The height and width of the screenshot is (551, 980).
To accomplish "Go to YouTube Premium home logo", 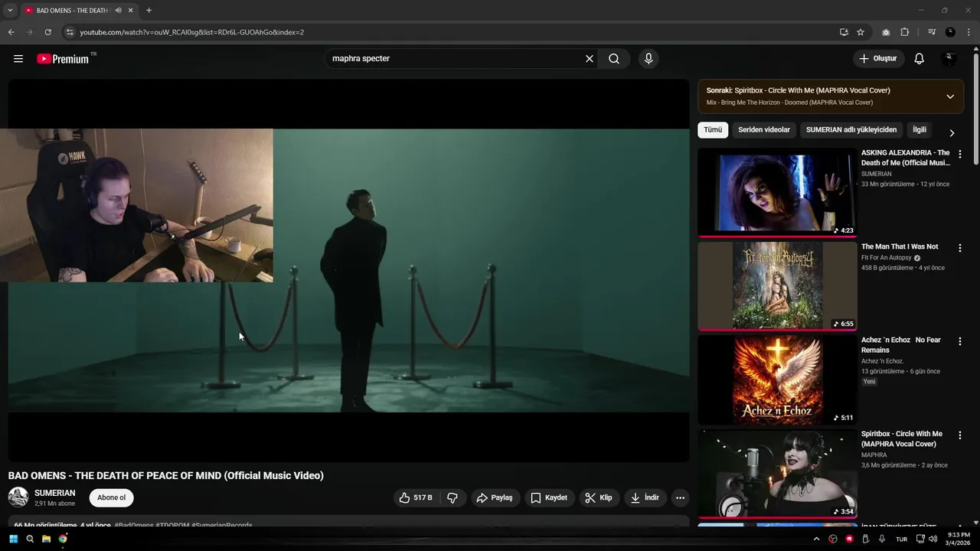I will point(64,59).
